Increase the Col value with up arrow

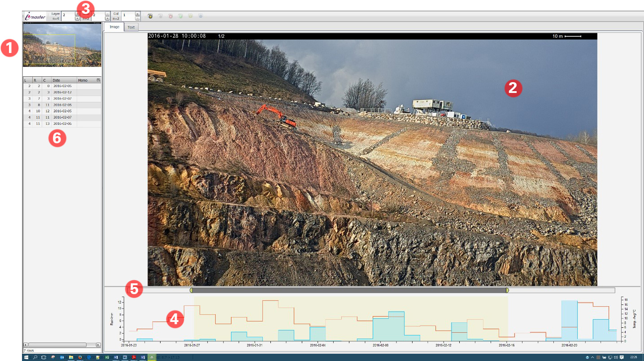(x=137, y=13)
